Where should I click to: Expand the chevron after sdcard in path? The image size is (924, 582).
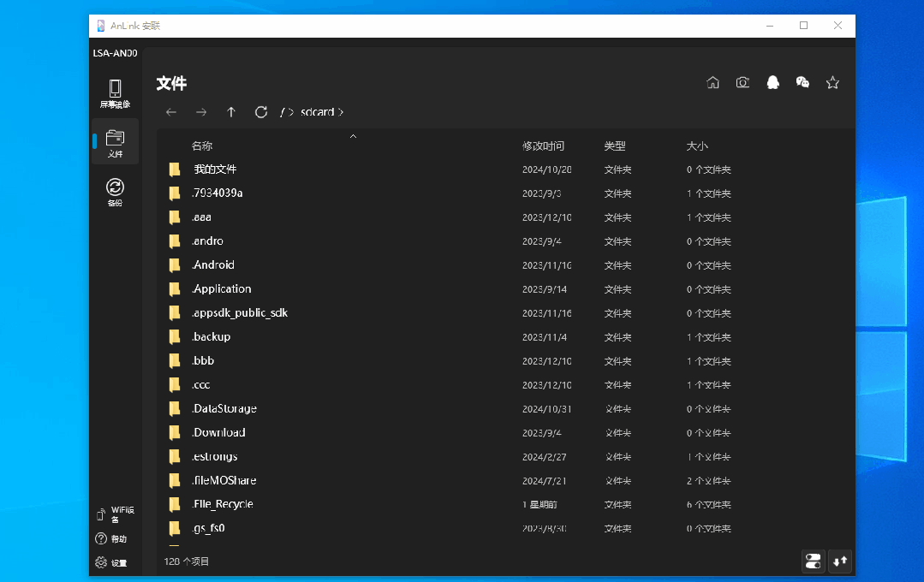click(x=341, y=112)
